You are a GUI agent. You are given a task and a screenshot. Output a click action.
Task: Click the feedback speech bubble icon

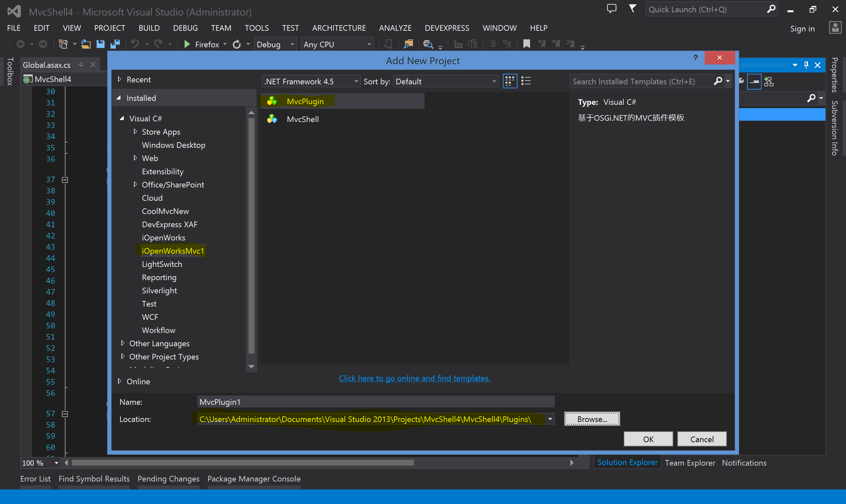pyautogui.click(x=611, y=9)
